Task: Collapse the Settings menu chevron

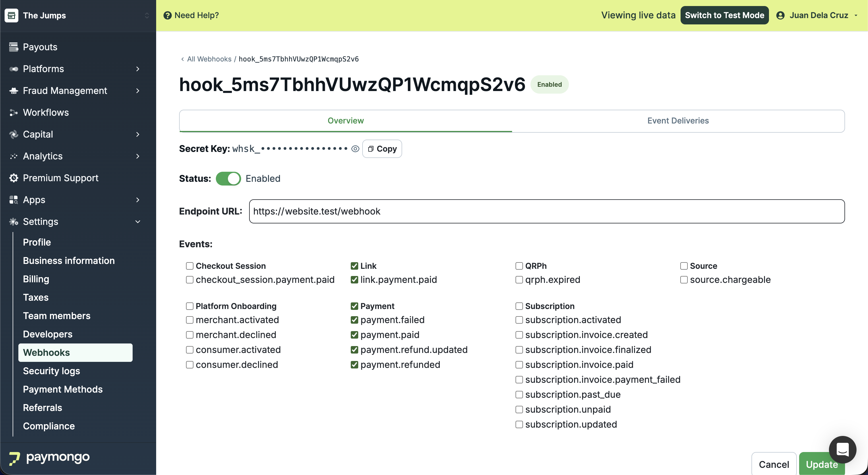Action: 137,222
